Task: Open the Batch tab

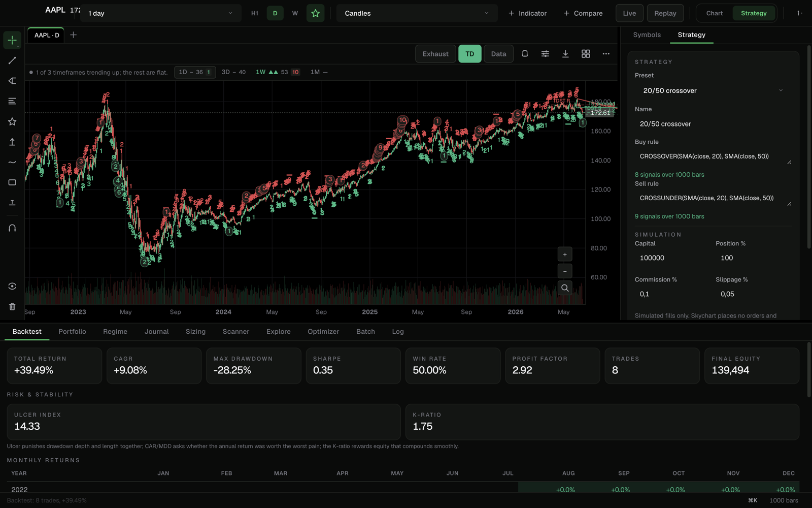Action: pos(365,331)
